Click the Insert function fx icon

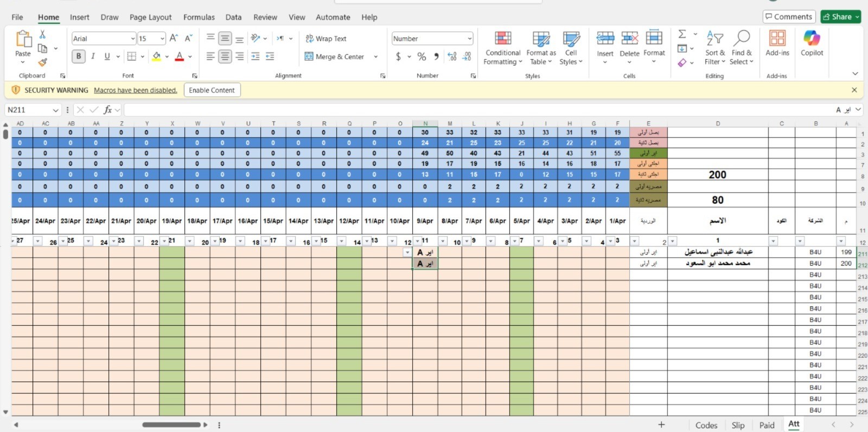[107, 110]
